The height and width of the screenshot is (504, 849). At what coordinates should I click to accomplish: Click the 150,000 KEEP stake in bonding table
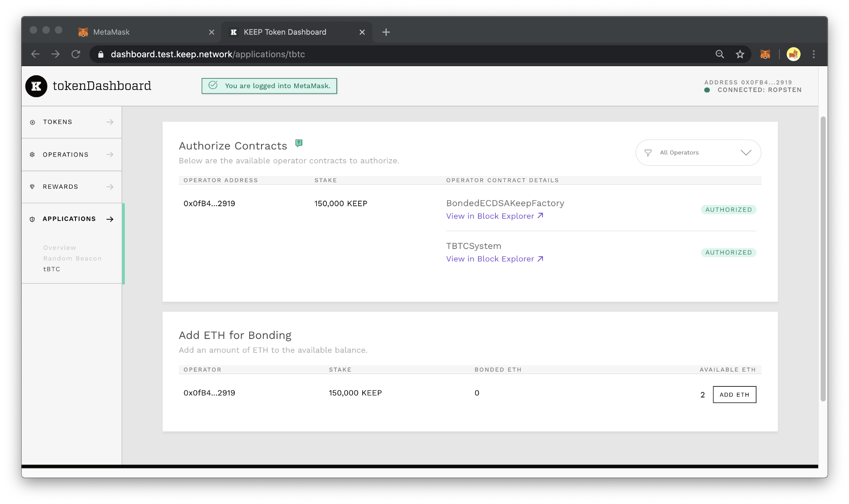[x=355, y=393]
